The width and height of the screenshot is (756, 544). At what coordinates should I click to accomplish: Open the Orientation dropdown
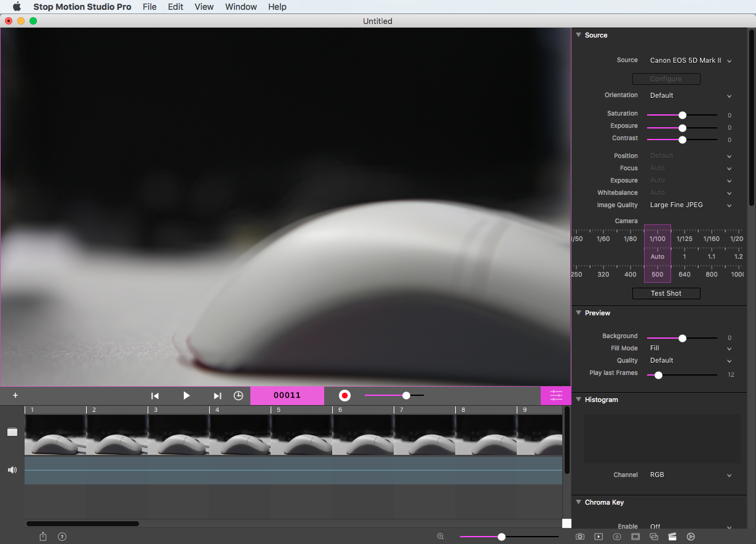(x=691, y=95)
